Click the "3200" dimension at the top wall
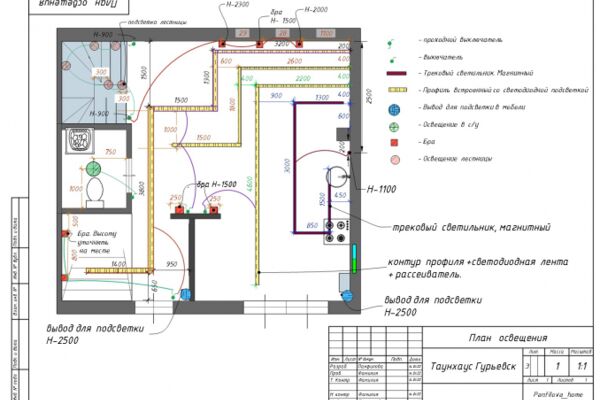The image size is (600, 400). click(x=281, y=44)
